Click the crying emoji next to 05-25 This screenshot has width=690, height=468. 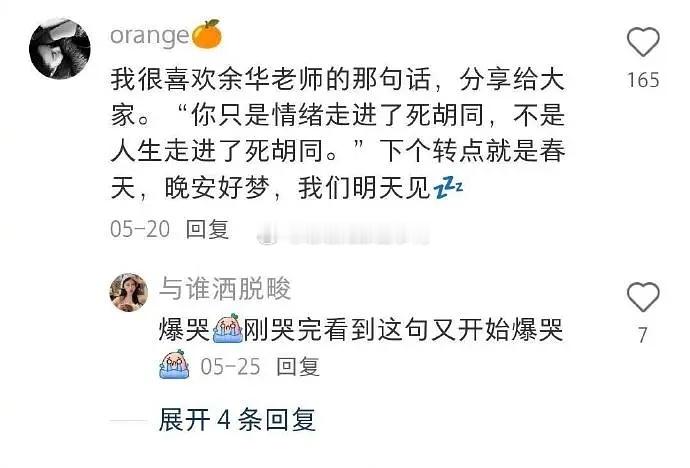click(174, 365)
